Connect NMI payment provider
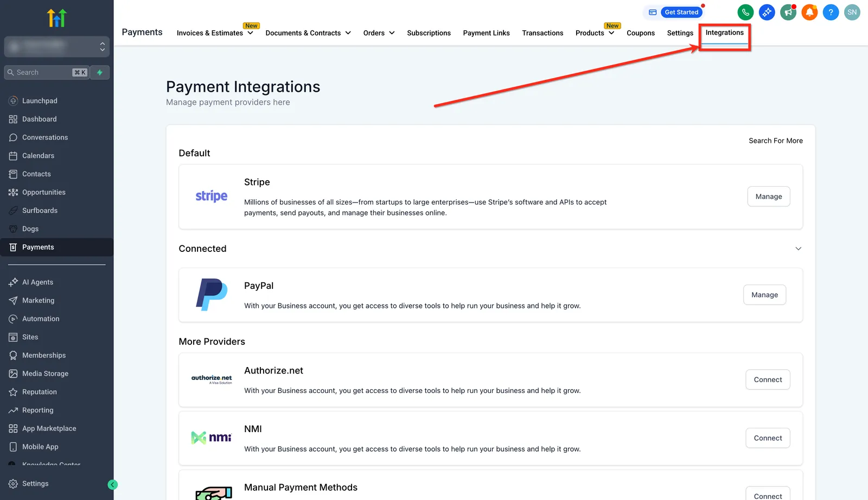868x500 pixels. click(x=768, y=438)
